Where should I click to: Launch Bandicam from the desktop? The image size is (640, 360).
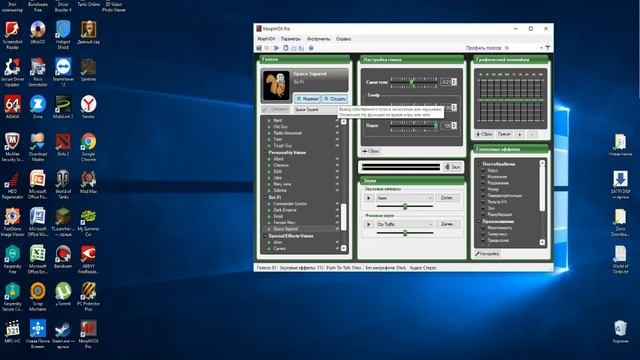[x=63, y=257]
